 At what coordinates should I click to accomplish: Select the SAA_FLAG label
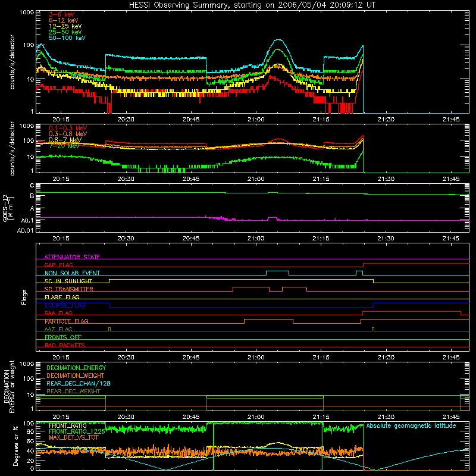(x=58, y=313)
